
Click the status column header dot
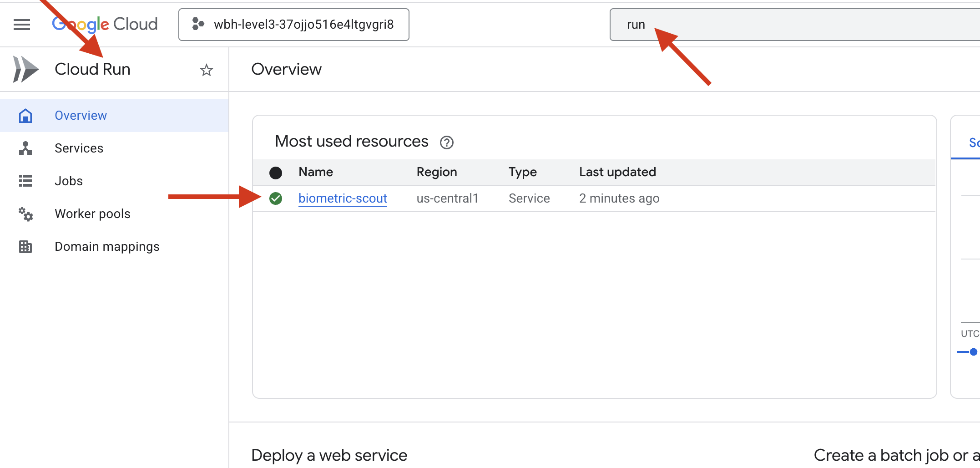pyautogui.click(x=276, y=173)
